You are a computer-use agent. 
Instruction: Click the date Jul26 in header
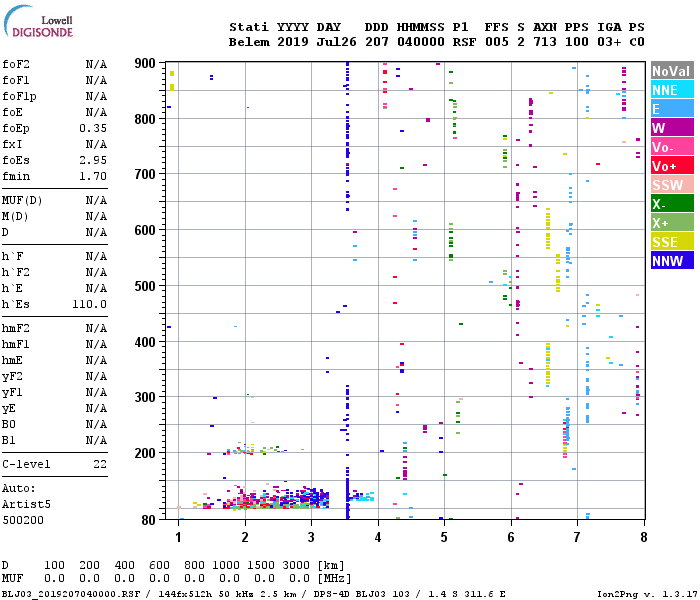[x=337, y=42]
